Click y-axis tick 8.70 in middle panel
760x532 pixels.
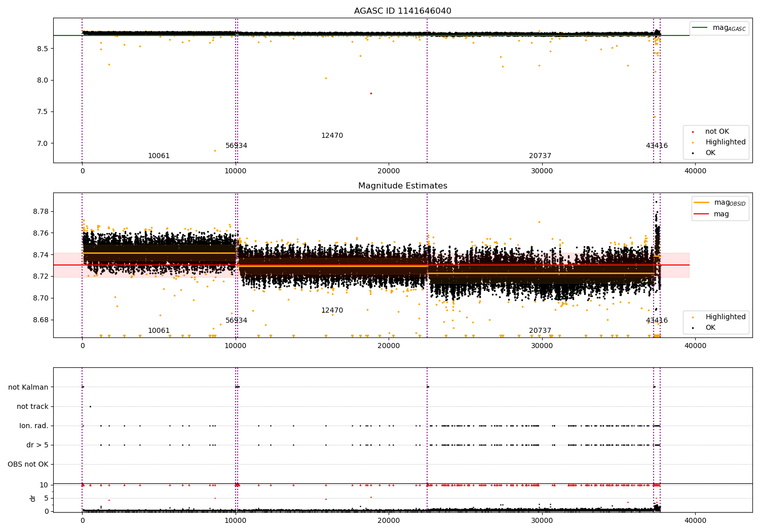(41, 298)
